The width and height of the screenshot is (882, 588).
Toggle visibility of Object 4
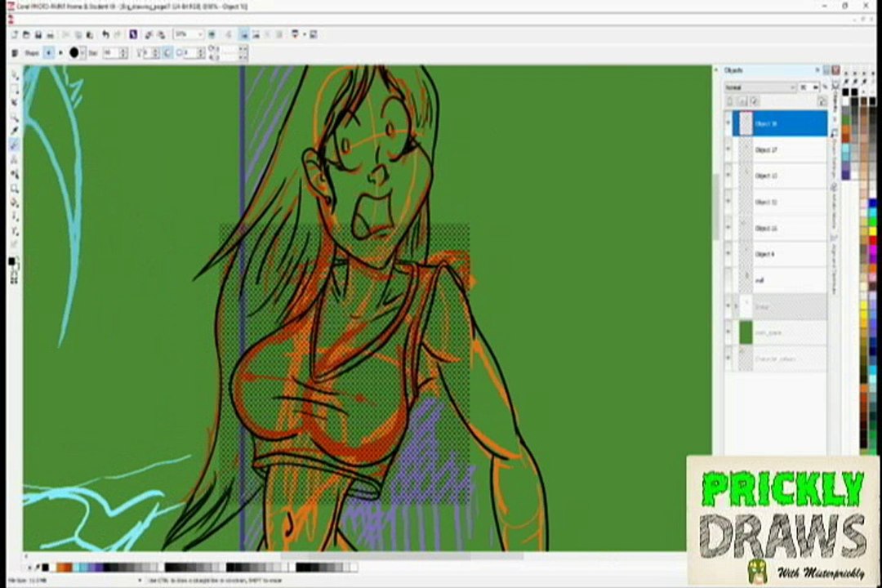tap(728, 254)
